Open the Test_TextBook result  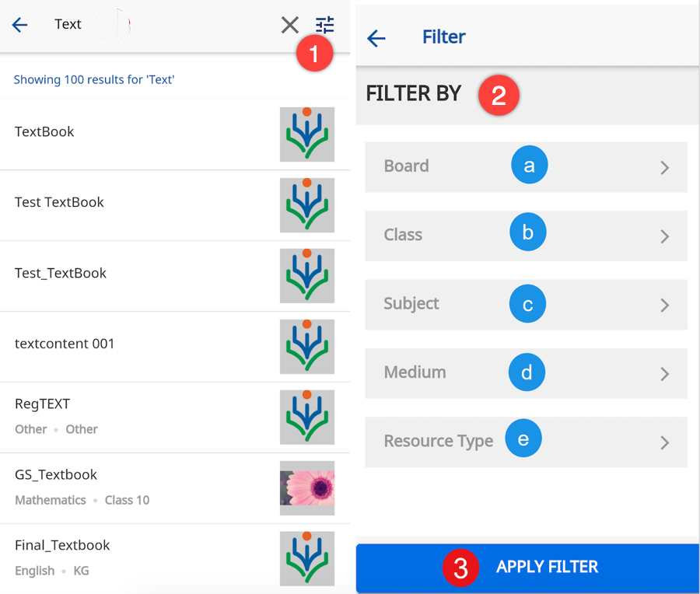click(61, 273)
